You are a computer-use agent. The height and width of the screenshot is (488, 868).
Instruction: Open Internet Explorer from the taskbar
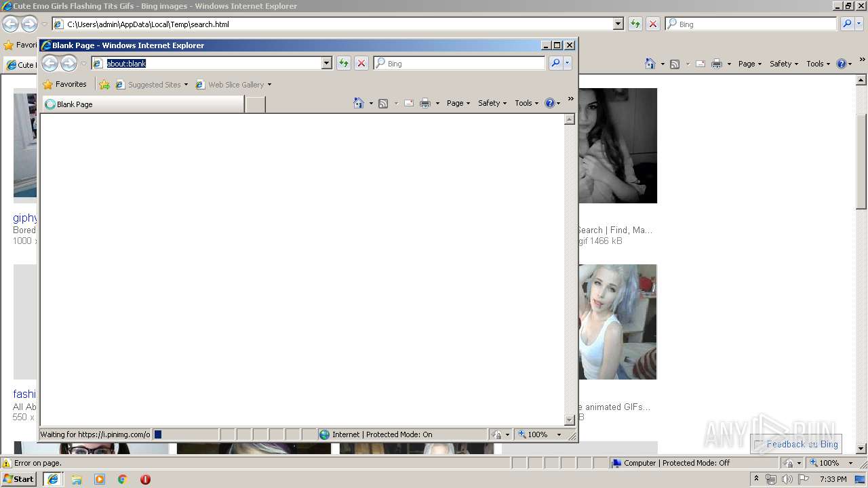tap(53, 479)
